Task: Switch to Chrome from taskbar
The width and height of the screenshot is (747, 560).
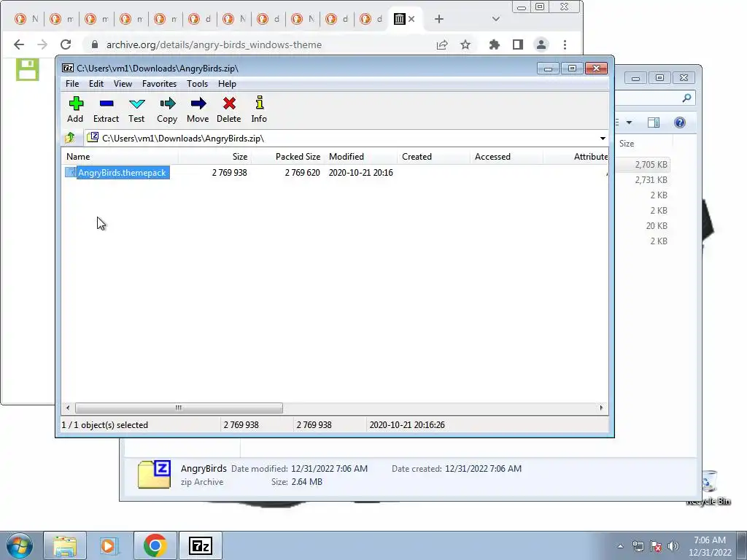Action: [155, 545]
